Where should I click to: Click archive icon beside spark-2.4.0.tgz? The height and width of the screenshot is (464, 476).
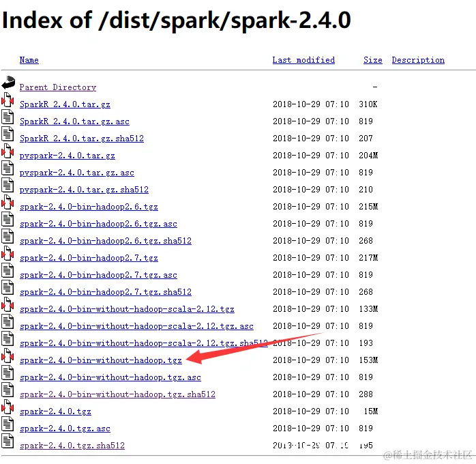(x=8, y=406)
